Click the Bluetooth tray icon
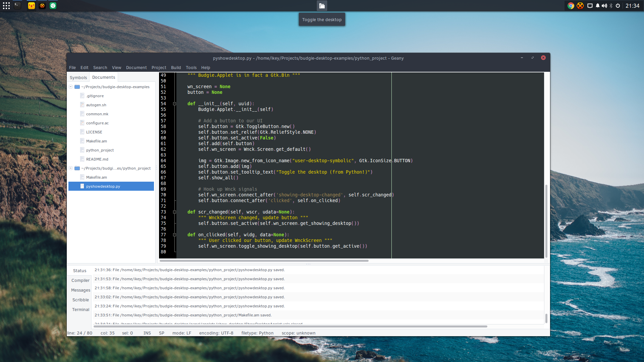This screenshot has width=644, height=362. click(x=611, y=6)
